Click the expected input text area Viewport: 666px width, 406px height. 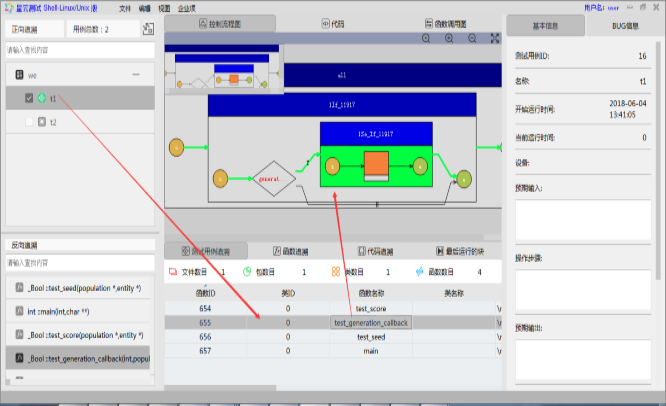click(583, 220)
